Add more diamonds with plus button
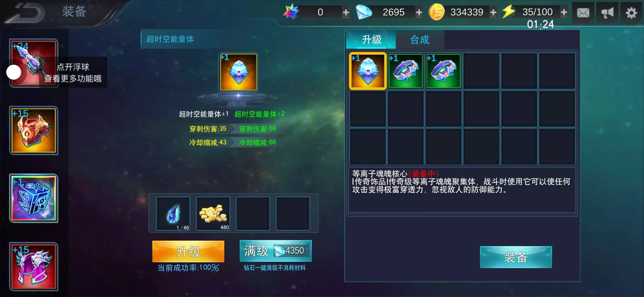This screenshot has height=297, width=644. click(419, 12)
